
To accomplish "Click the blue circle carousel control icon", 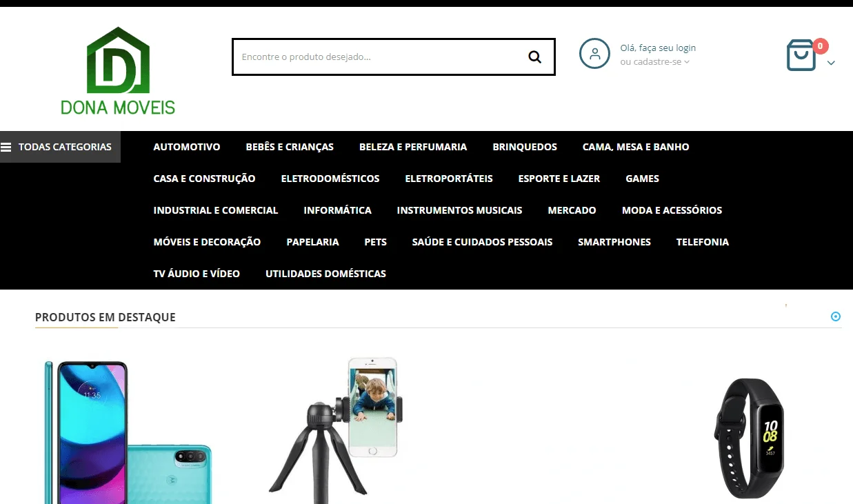I will coord(836,316).
